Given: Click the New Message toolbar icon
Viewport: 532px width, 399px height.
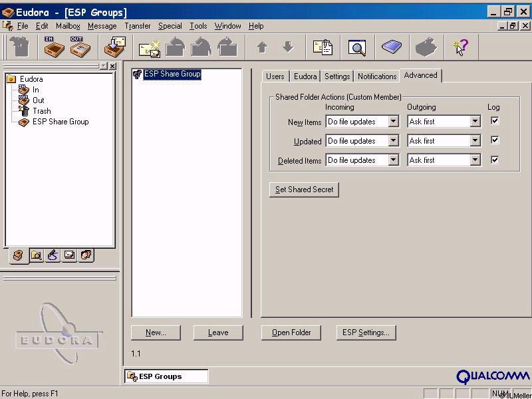Looking at the screenshot, I should tap(149, 47).
